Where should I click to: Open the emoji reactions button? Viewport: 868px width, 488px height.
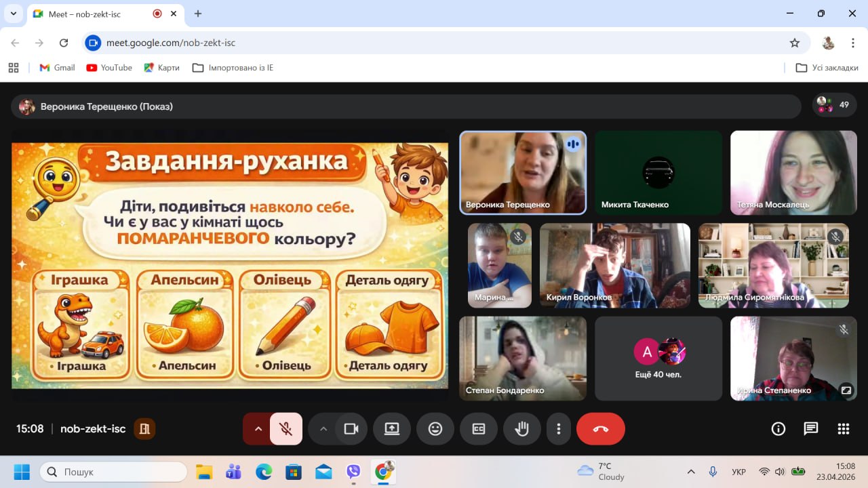tap(435, 428)
